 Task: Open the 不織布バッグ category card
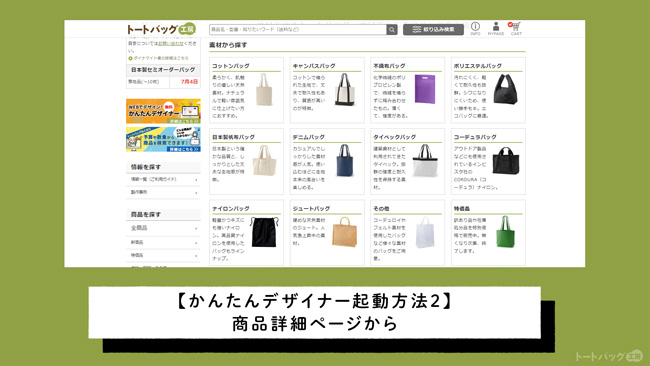point(407,90)
